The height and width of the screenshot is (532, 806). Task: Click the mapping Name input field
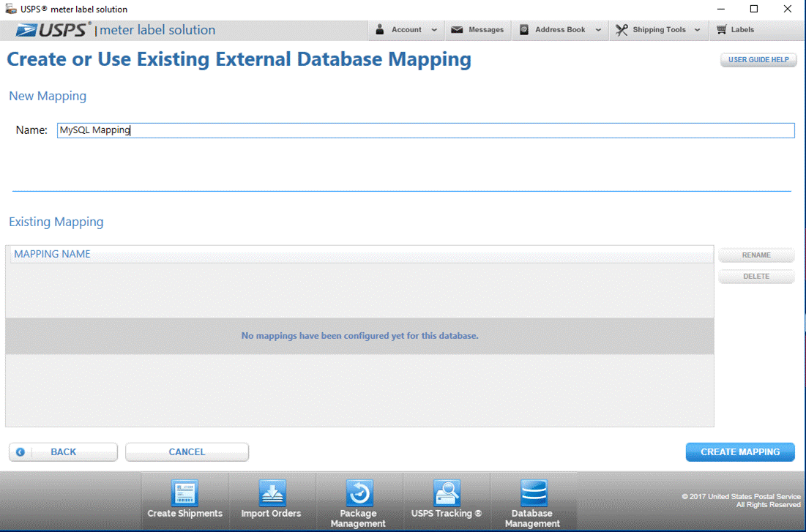point(425,130)
